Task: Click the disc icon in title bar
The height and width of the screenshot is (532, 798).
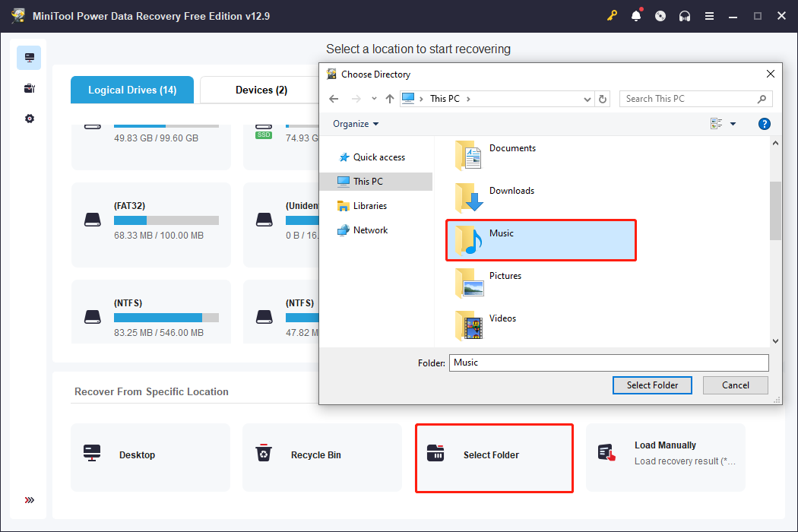Action: pyautogui.click(x=660, y=16)
